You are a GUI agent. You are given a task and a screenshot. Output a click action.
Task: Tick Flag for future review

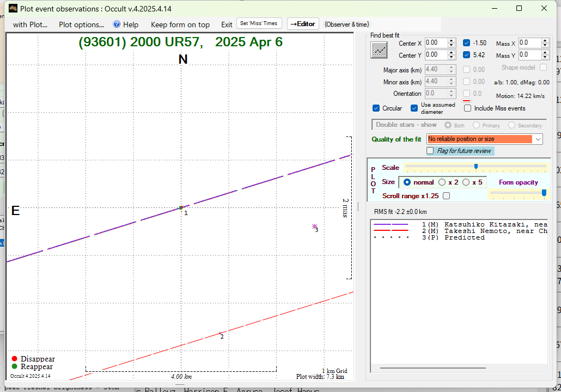click(430, 151)
